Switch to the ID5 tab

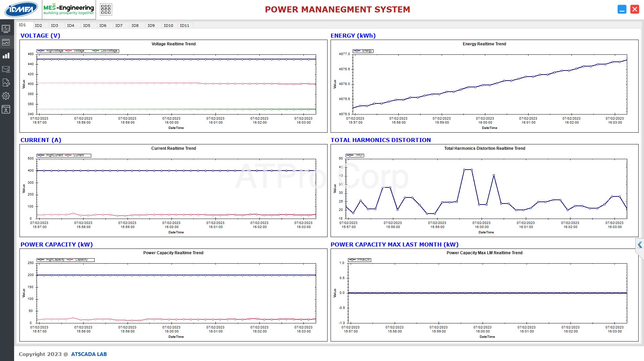point(87,26)
